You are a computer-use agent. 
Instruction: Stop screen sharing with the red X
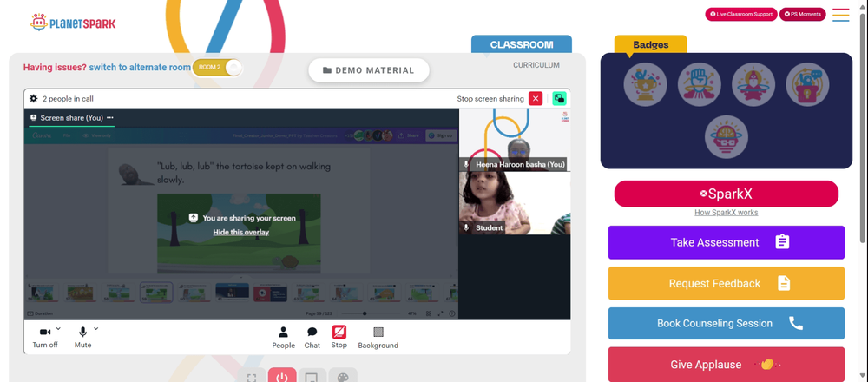click(536, 99)
